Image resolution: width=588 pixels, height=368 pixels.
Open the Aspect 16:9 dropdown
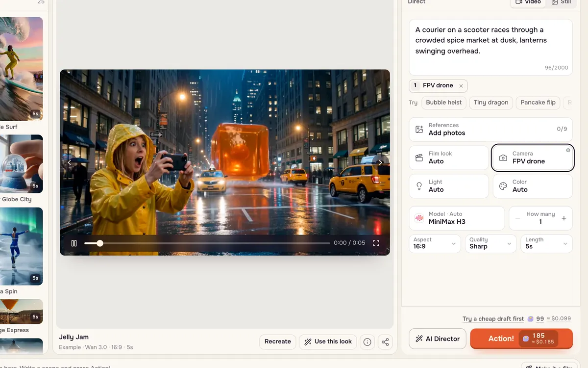pos(435,243)
